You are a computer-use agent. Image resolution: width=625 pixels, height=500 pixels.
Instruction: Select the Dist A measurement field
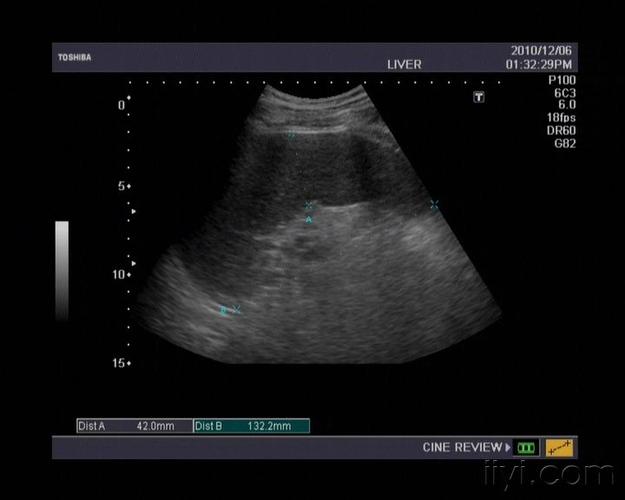(x=134, y=426)
